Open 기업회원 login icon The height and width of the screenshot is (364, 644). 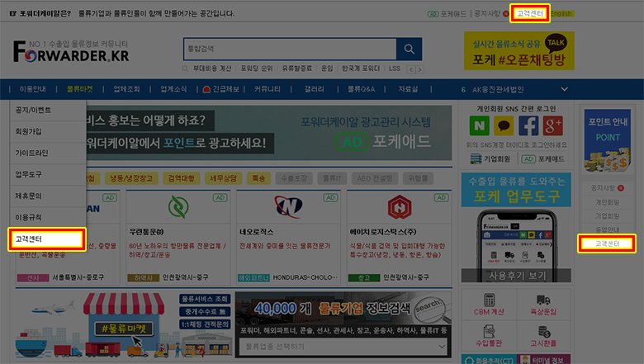tap(490, 158)
